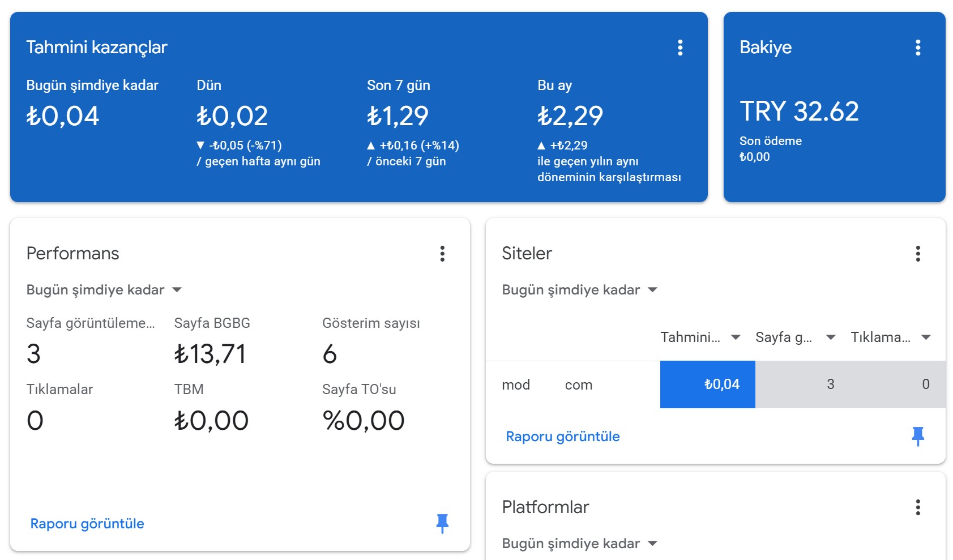Screen dimensions: 953x560
Task: Click the pin icon in the Performans card
Action: pyautogui.click(x=442, y=524)
